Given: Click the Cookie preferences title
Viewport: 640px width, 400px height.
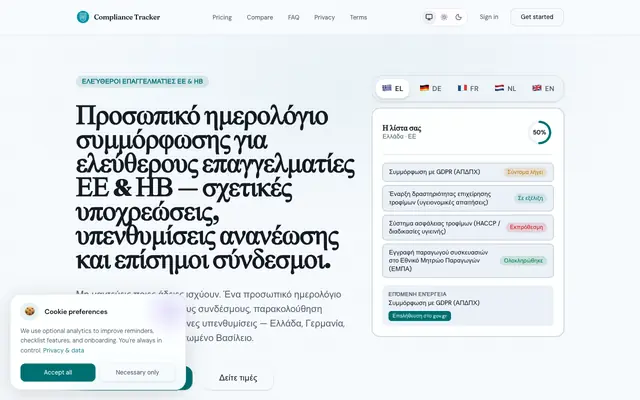Looking at the screenshot, I should tap(76, 312).
